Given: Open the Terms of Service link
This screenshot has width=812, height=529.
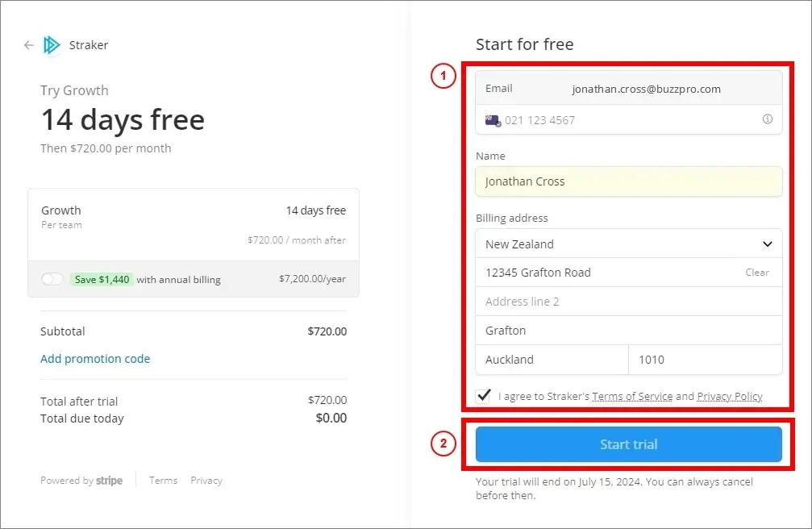Looking at the screenshot, I should 632,397.
